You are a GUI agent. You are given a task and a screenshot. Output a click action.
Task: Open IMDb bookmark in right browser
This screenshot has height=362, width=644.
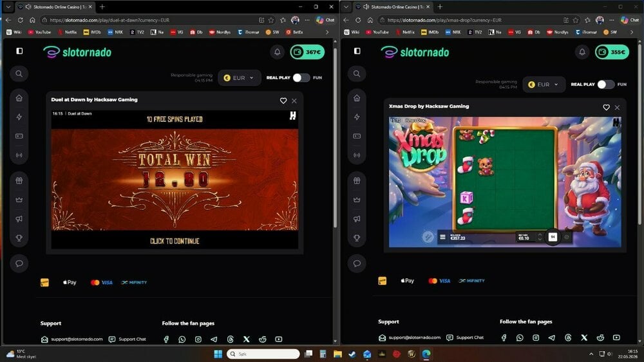430,32
